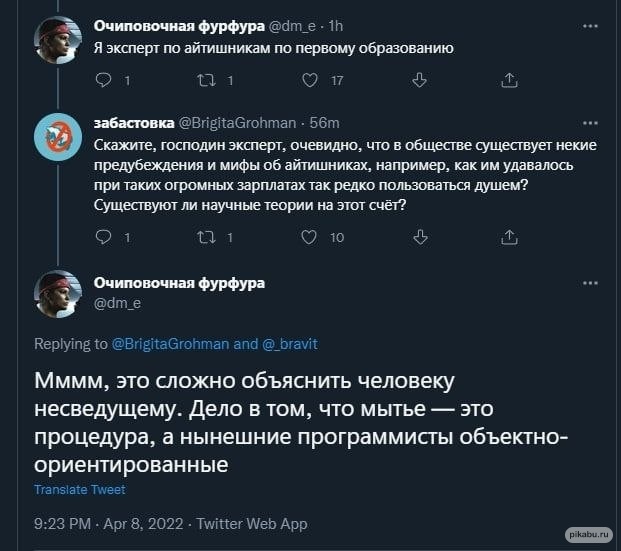Retweet the забастовка tweet
Screen dimensions: 621x551
[205, 237]
